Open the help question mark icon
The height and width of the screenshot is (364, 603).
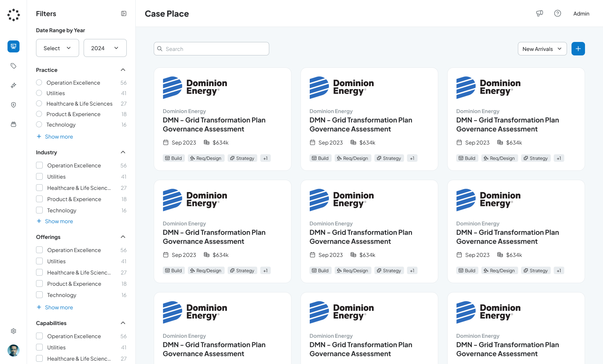coord(558,13)
